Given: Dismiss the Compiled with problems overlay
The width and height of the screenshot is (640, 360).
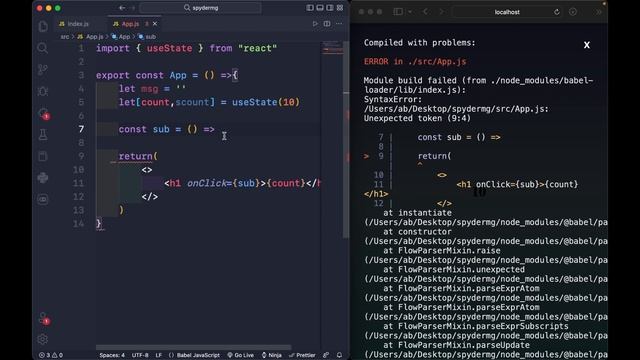Looking at the screenshot, I should (587, 45).
